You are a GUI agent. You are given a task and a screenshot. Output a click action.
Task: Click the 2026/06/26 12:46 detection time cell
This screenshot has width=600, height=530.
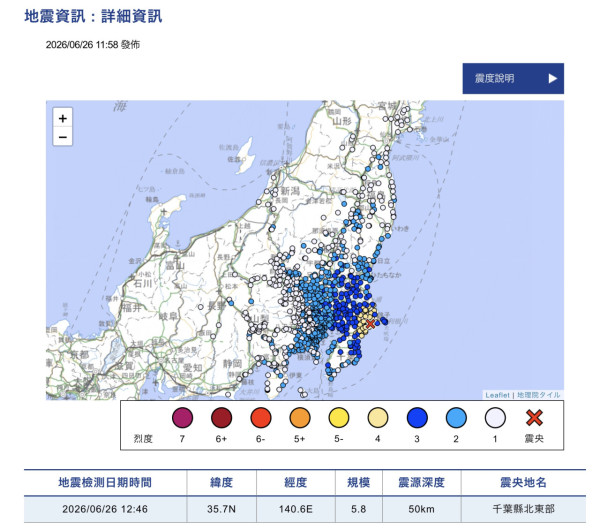click(105, 509)
